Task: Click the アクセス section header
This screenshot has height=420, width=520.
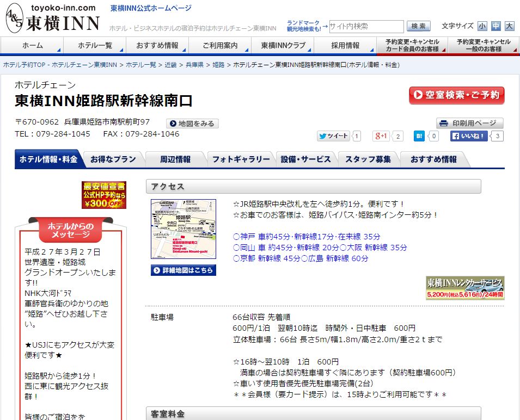Action: click(x=314, y=187)
